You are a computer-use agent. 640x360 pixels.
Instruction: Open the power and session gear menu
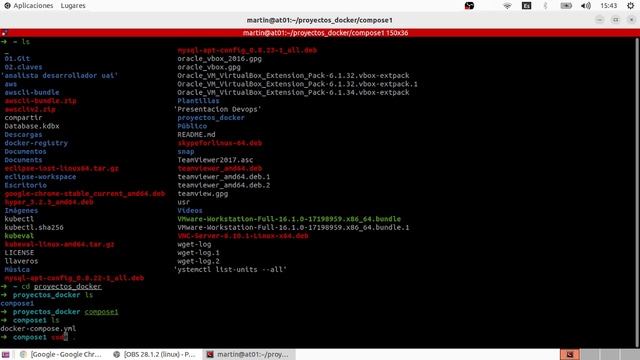631,6
